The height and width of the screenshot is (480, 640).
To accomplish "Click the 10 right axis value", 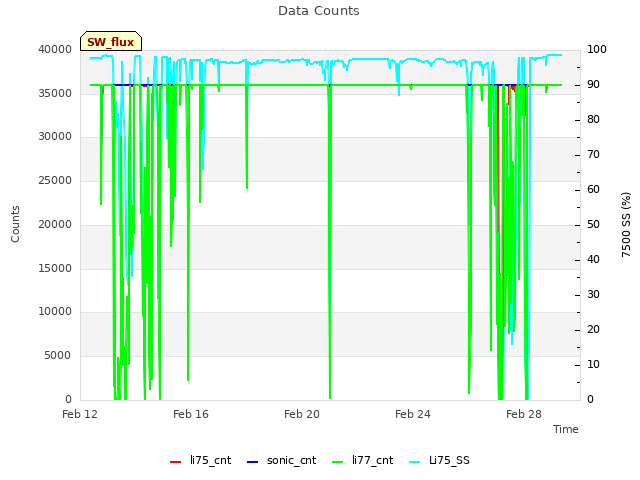I will 593,364.
